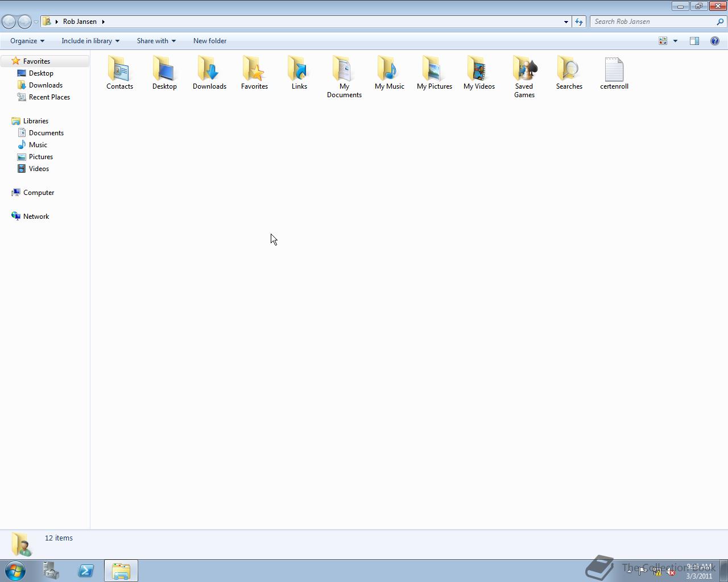Select the Saved Games folder icon
Screen dimensions: 728x582
524,69
